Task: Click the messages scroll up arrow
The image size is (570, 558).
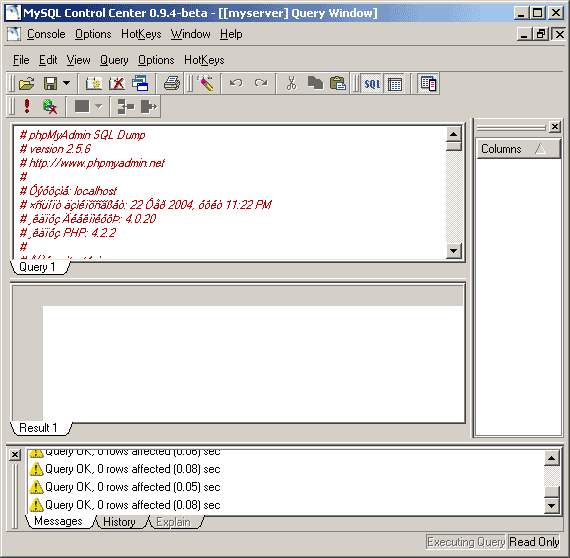Action: point(551,458)
